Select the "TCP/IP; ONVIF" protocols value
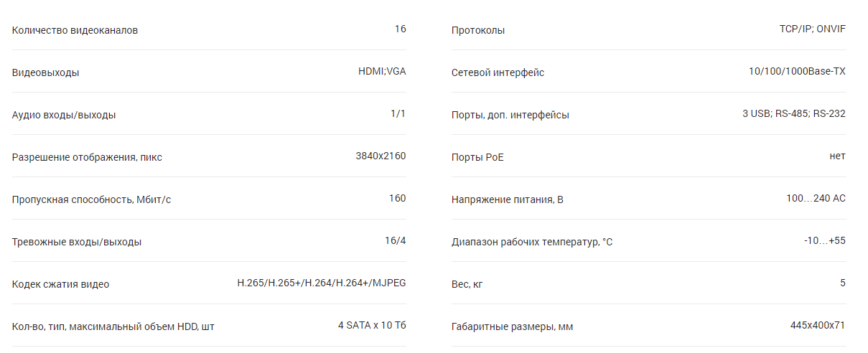 813,29
